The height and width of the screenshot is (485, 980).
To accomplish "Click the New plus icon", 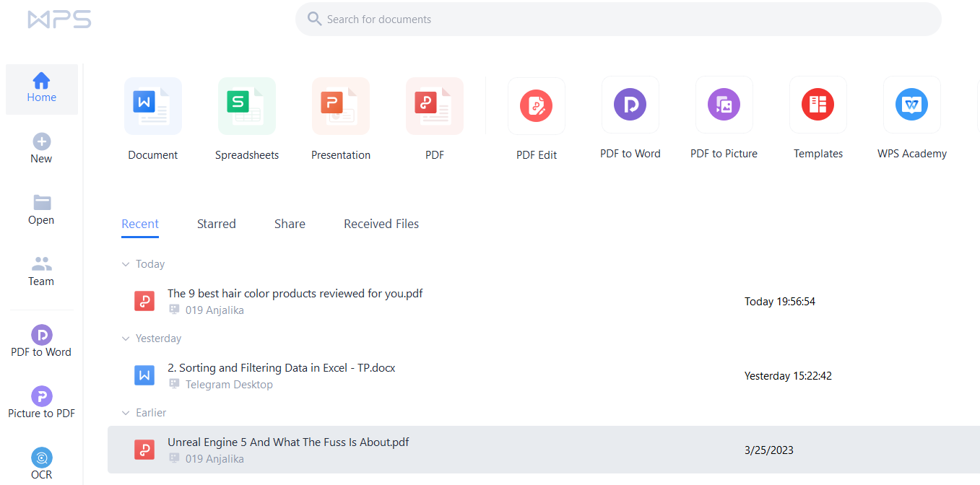I will click(42, 141).
